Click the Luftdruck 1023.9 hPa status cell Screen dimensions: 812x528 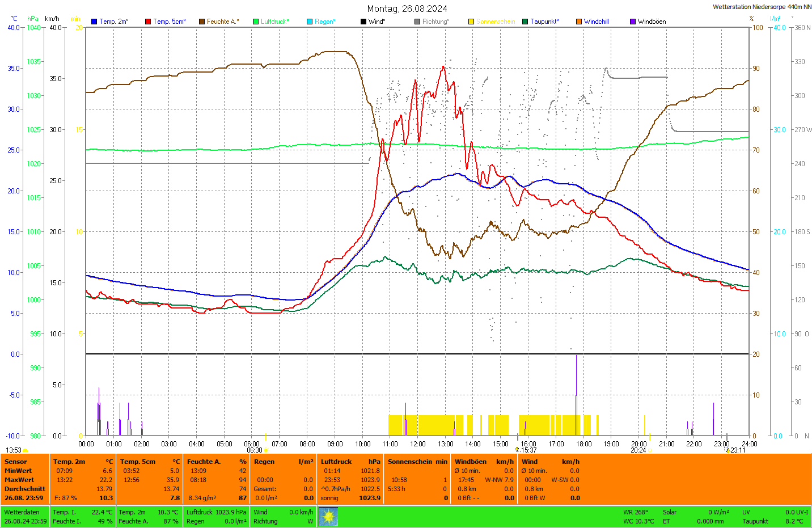[x=217, y=512]
